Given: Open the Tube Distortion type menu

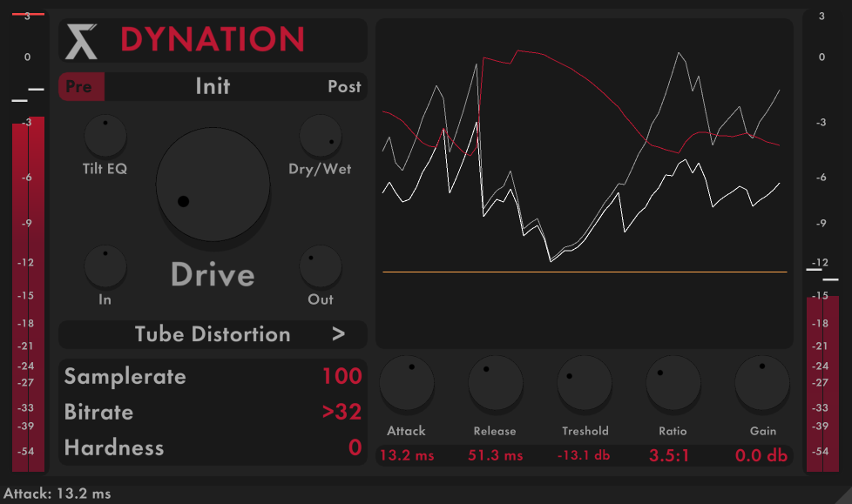Looking at the screenshot, I should pyautogui.click(x=213, y=334).
